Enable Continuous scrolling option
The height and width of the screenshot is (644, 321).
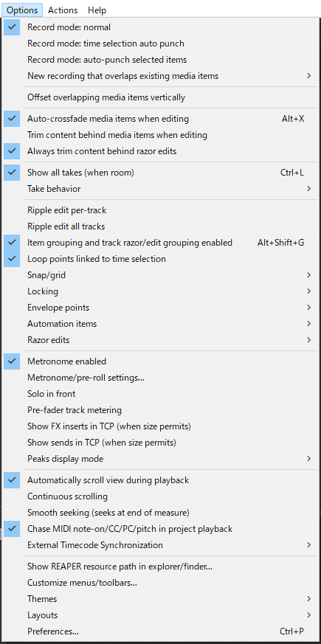(x=160, y=496)
